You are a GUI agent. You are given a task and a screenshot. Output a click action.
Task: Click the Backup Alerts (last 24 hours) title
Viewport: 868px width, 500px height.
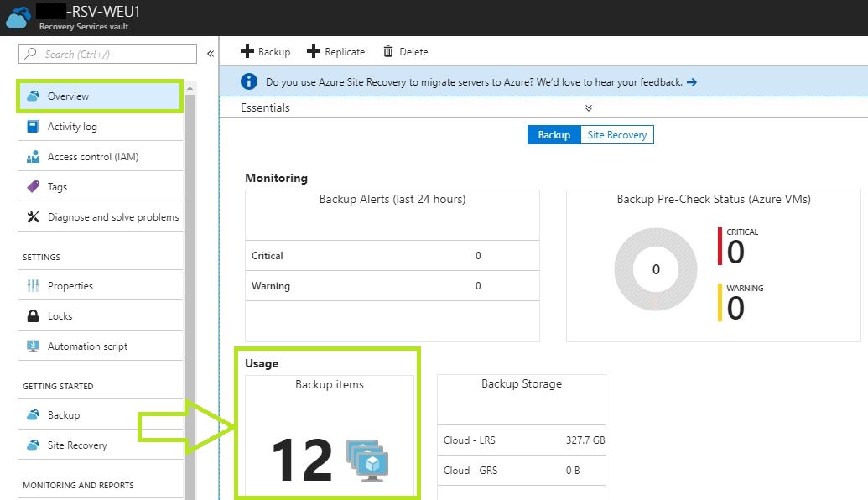392,200
